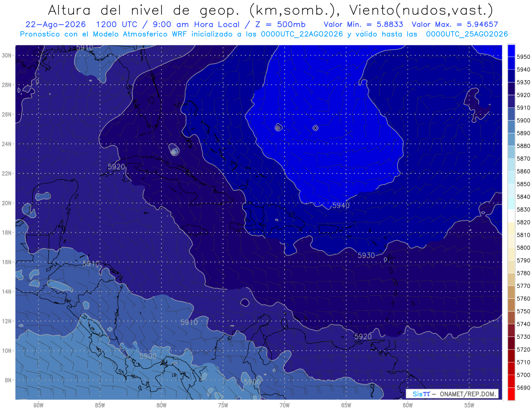Click the "12N" latitude axis label
The height and width of the screenshot is (411, 532).
coord(7,321)
